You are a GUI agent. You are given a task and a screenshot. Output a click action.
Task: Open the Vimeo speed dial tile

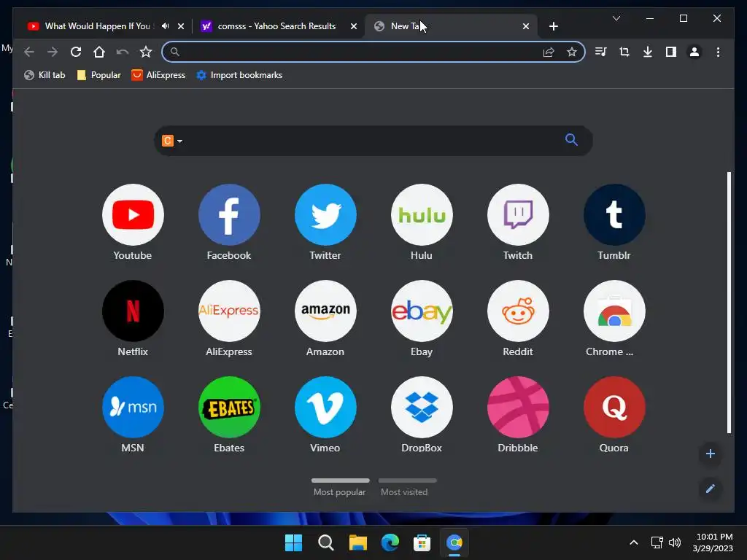coord(325,407)
